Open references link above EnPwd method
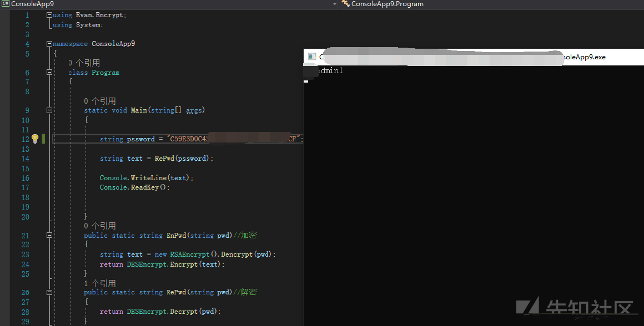The width and height of the screenshot is (644, 326). [100, 226]
